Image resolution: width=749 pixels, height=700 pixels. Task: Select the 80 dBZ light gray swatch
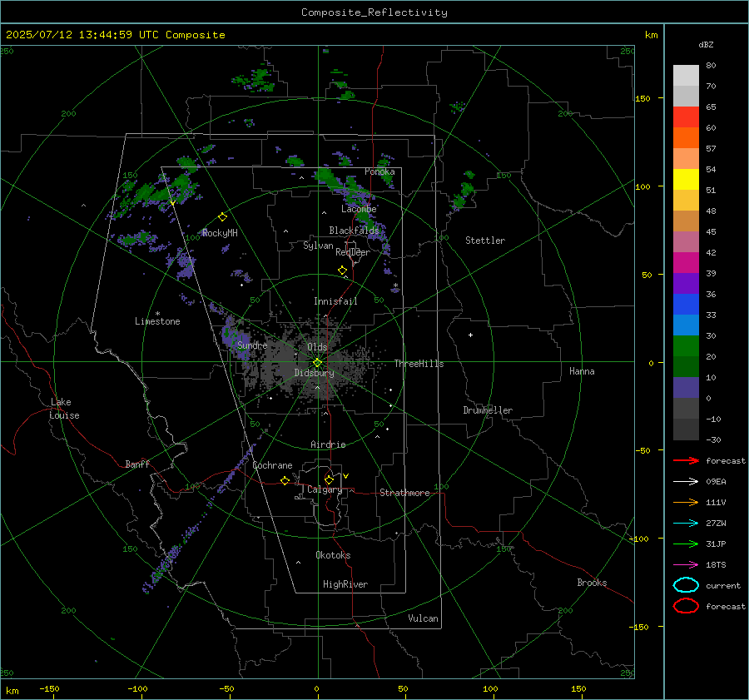pyautogui.click(x=686, y=76)
